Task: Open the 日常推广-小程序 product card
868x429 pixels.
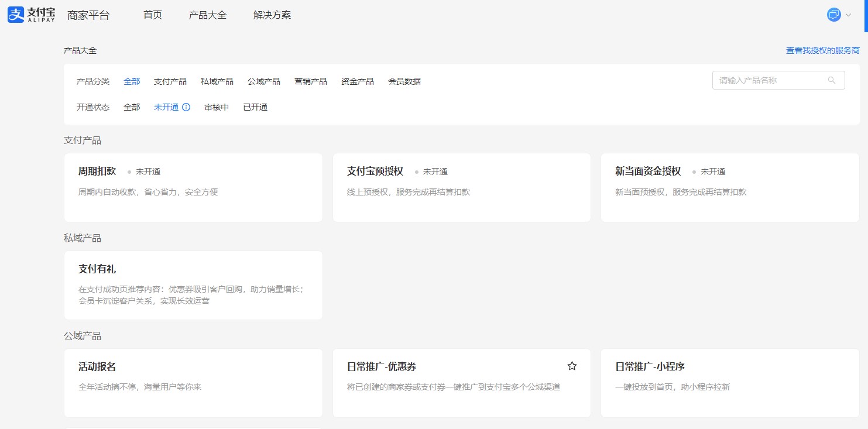Action: 730,383
